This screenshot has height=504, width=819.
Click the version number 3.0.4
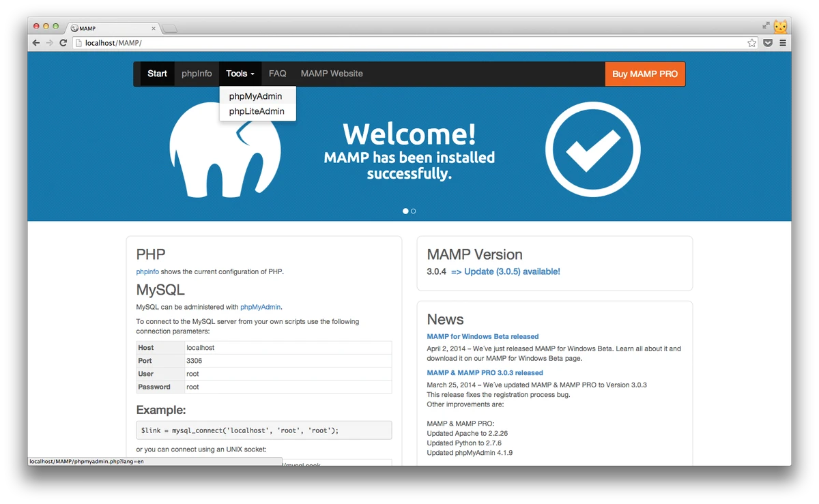pyautogui.click(x=437, y=271)
